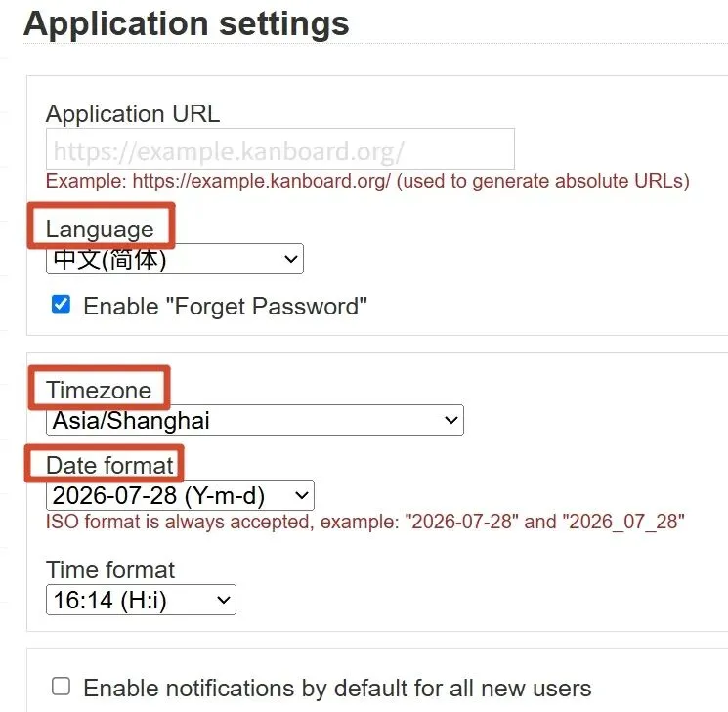Click the chevron arrow of Date format select
Viewport: 728px width, 712px height.
pos(302,495)
